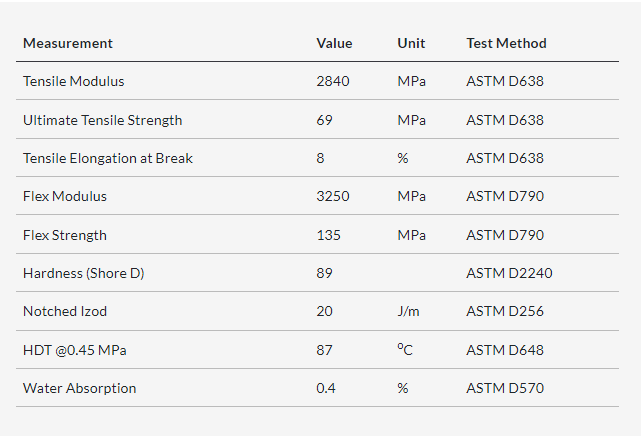Select the Flex Strength row label
641x436 pixels.
click(x=65, y=235)
